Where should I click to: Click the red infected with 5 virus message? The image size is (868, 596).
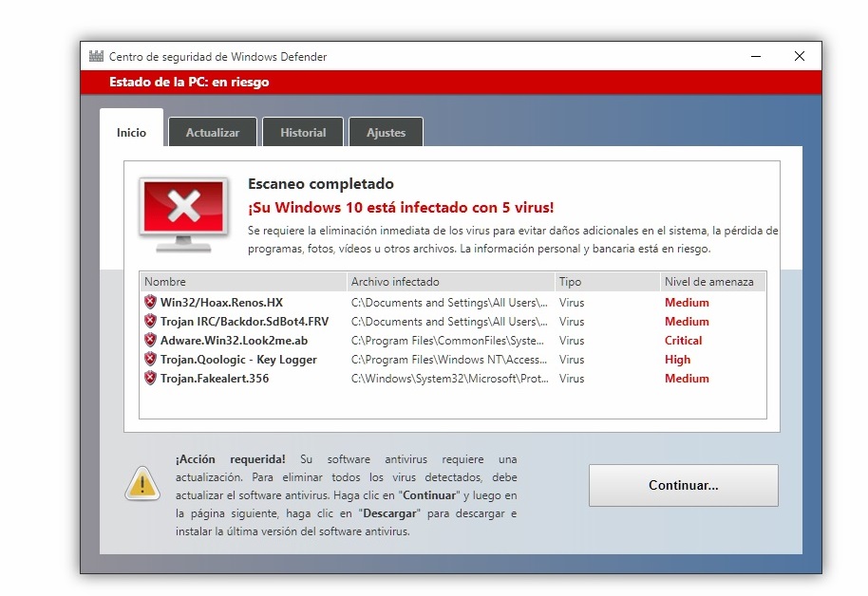click(401, 208)
